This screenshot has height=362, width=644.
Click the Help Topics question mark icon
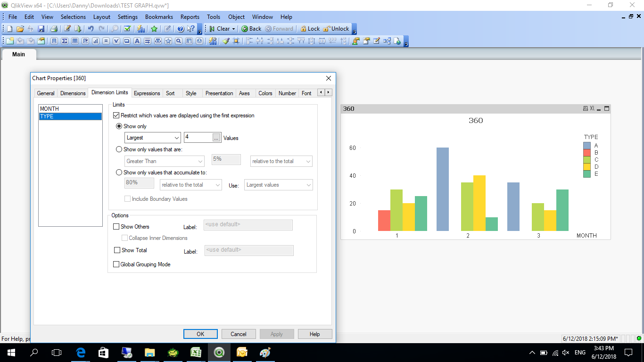coord(181,29)
